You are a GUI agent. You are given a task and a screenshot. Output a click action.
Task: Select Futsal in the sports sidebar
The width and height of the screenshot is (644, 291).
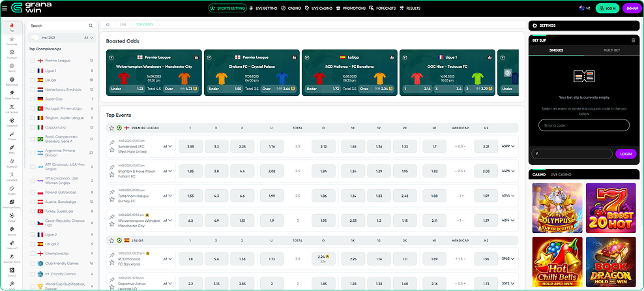[12, 217]
